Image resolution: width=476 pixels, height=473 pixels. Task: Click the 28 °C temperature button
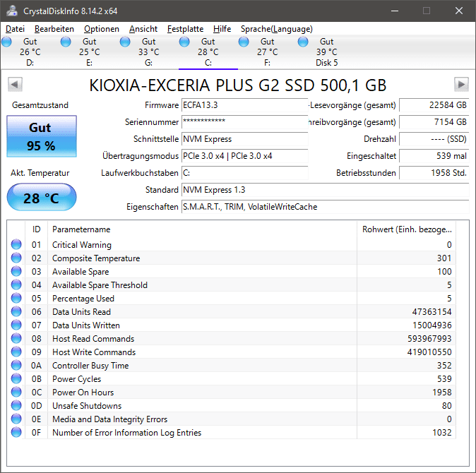(42, 197)
